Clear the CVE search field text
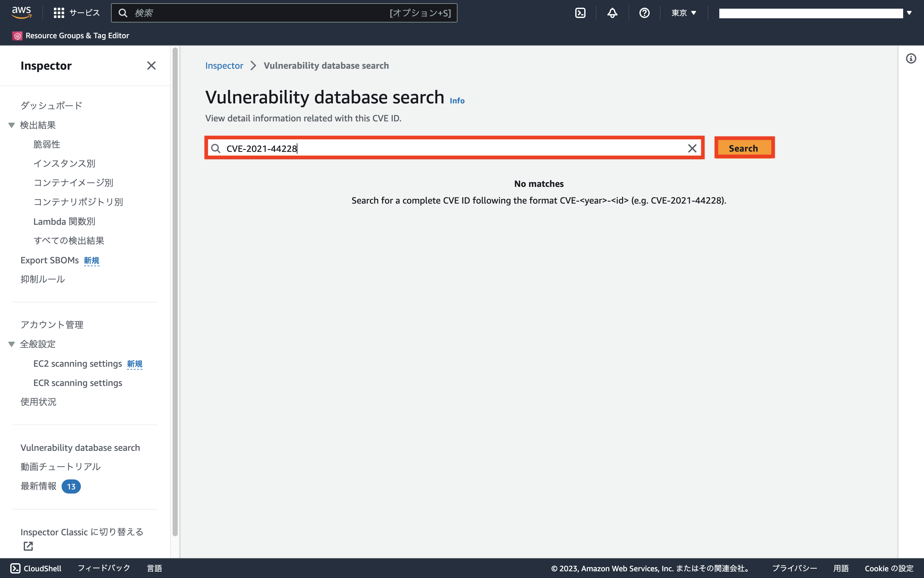This screenshot has height=578, width=924. click(692, 148)
